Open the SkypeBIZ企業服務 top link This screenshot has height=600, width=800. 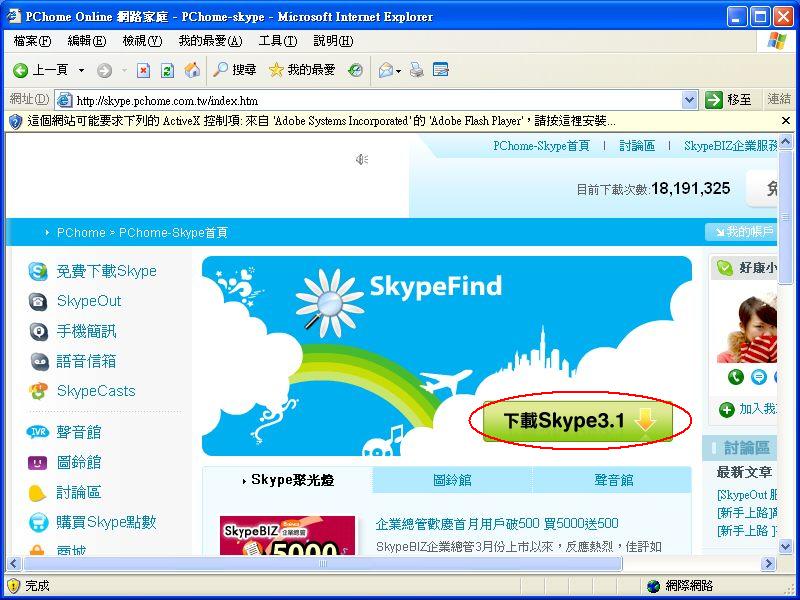point(731,146)
